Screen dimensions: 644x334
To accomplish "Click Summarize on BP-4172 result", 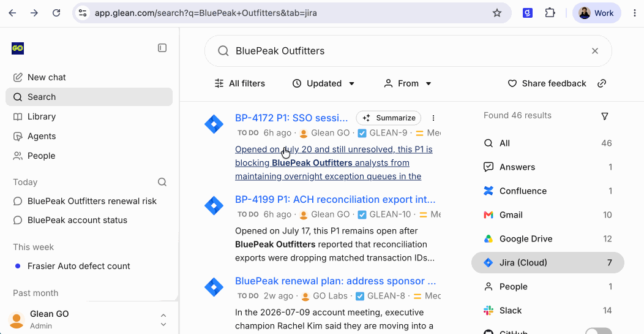I will [389, 118].
